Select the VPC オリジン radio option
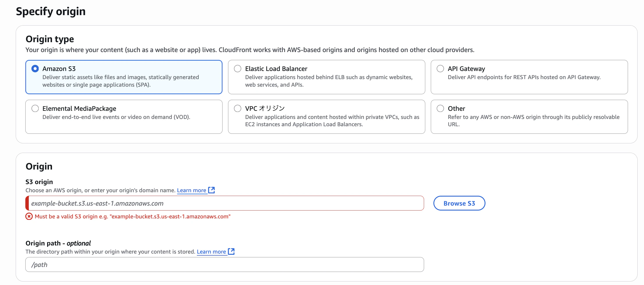Screen dimensions: 644x285 pos(238,108)
